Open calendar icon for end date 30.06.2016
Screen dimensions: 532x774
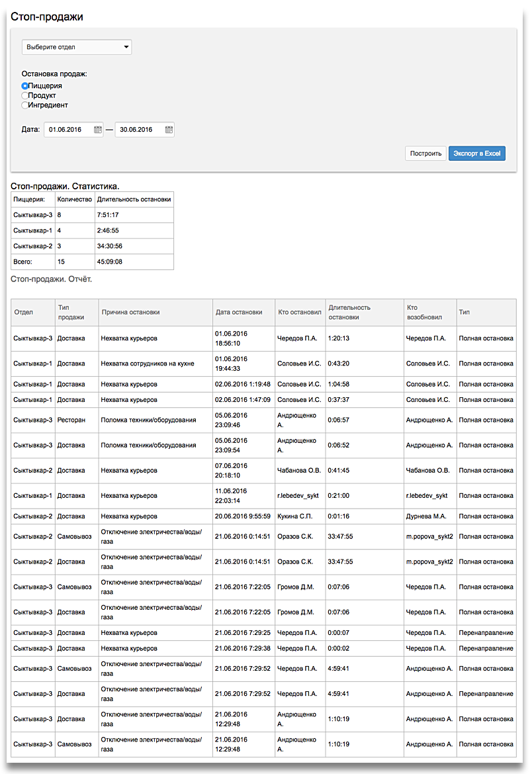(169, 130)
